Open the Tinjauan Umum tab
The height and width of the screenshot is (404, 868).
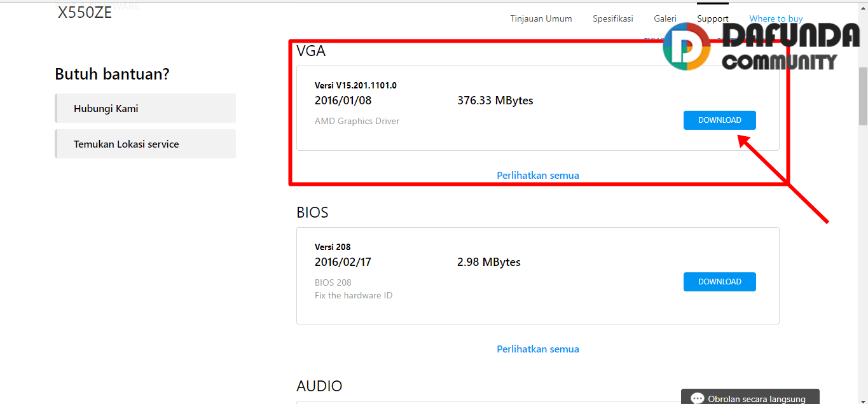pos(541,18)
